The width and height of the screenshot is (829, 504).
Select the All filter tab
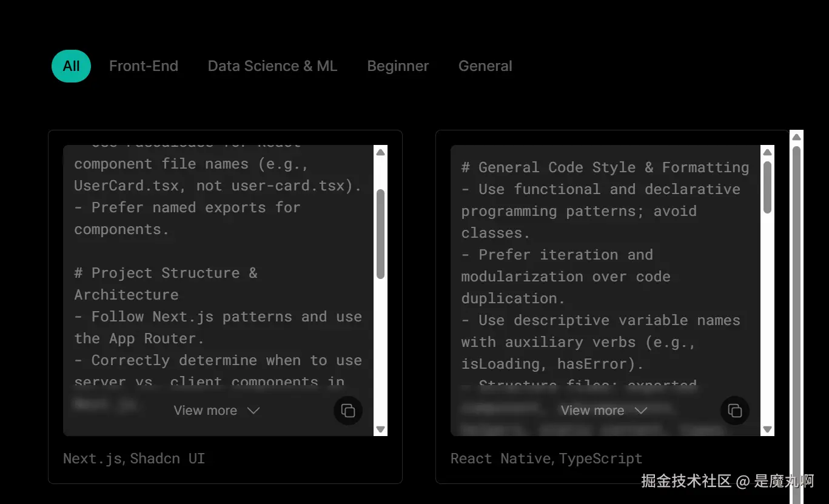click(71, 66)
